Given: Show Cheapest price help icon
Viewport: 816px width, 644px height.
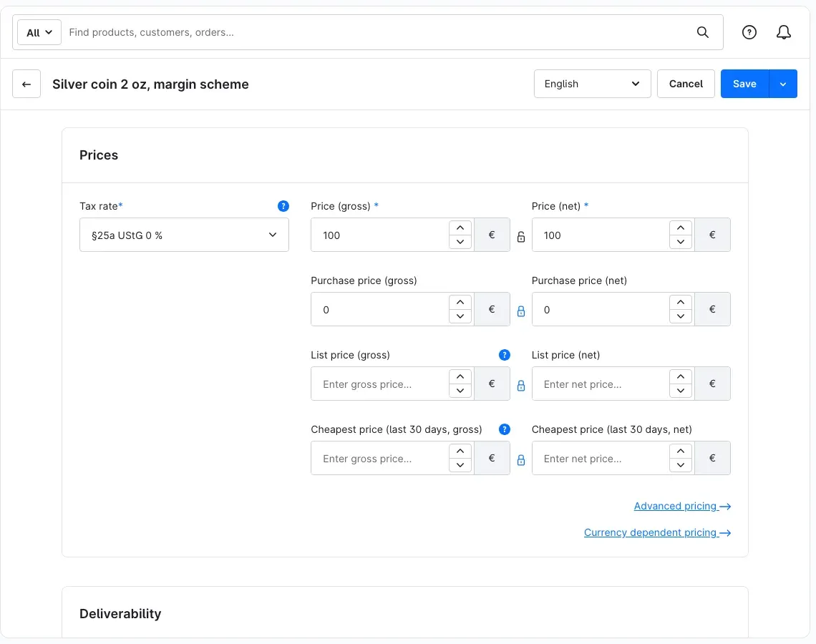Looking at the screenshot, I should coord(505,429).
